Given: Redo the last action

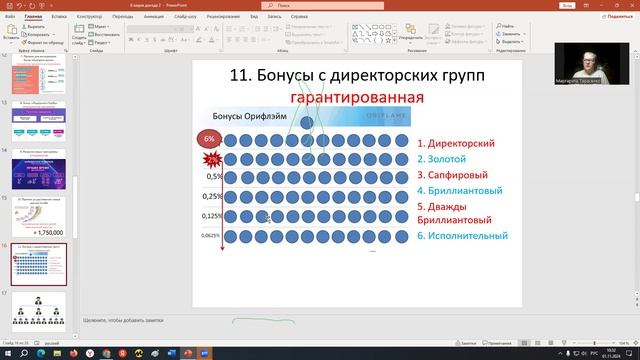Looking at the screenshot, I should (32, 6).
